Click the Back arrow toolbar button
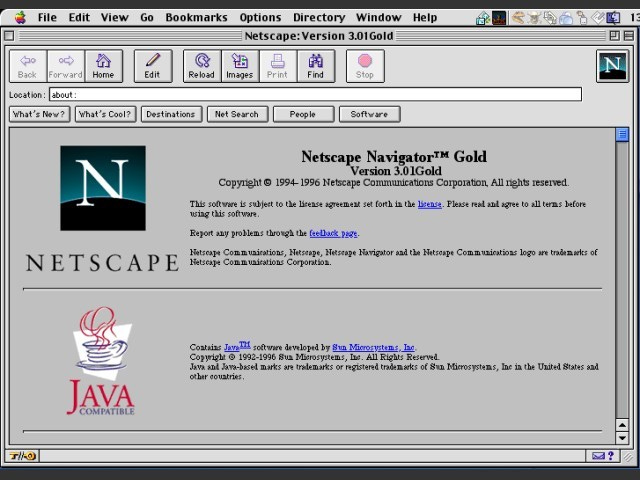 (28, 66)
